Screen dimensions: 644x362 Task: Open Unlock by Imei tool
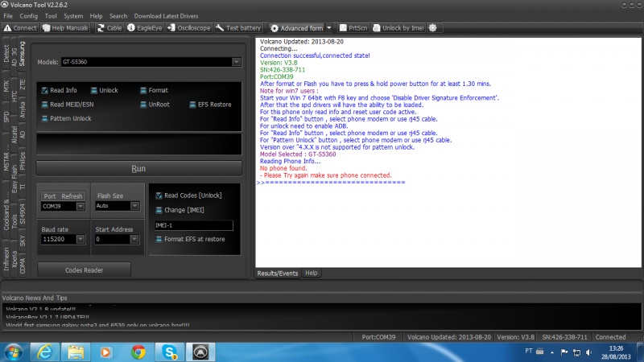pos(398,28)
